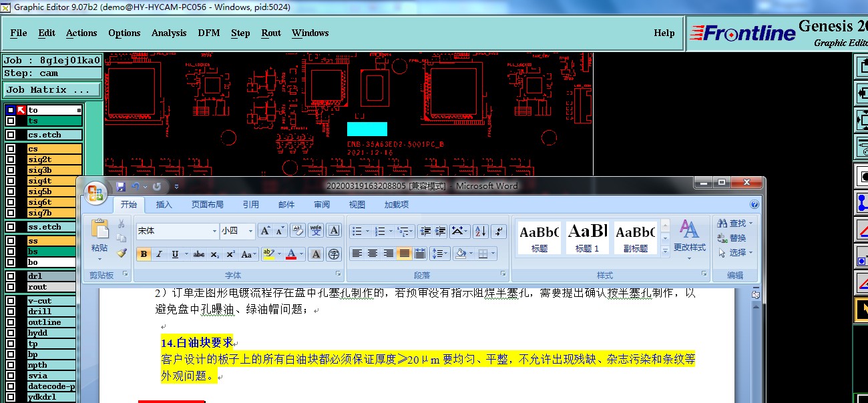Screen dimensions: 868x403
Task: Increase indent in the paragraph group
Action: [441, 232]
